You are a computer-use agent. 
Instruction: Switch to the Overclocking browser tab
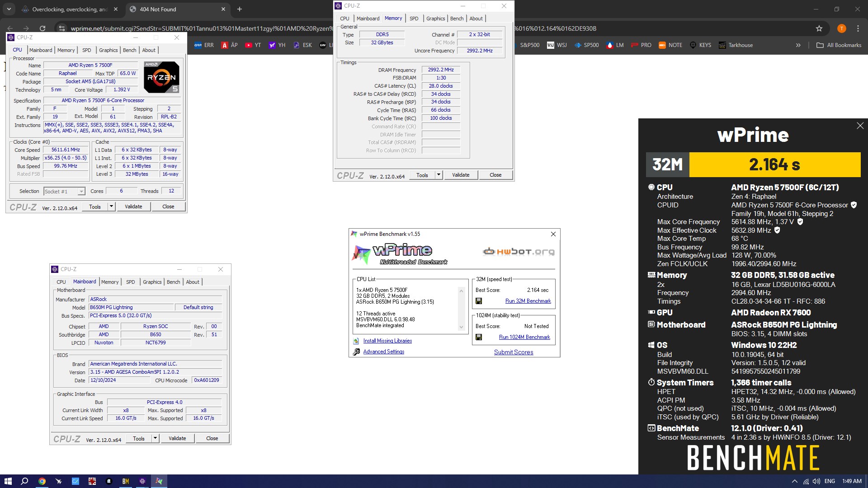(x=70, y=9)
